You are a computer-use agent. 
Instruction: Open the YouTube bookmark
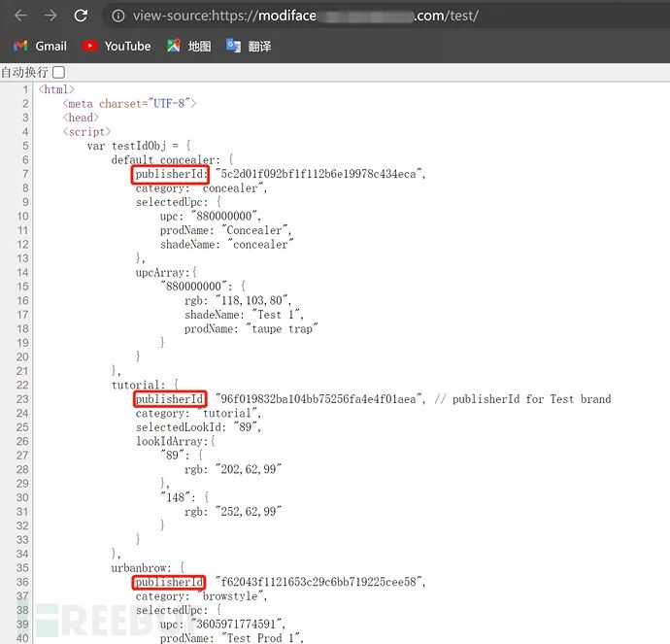click(117, 47)
